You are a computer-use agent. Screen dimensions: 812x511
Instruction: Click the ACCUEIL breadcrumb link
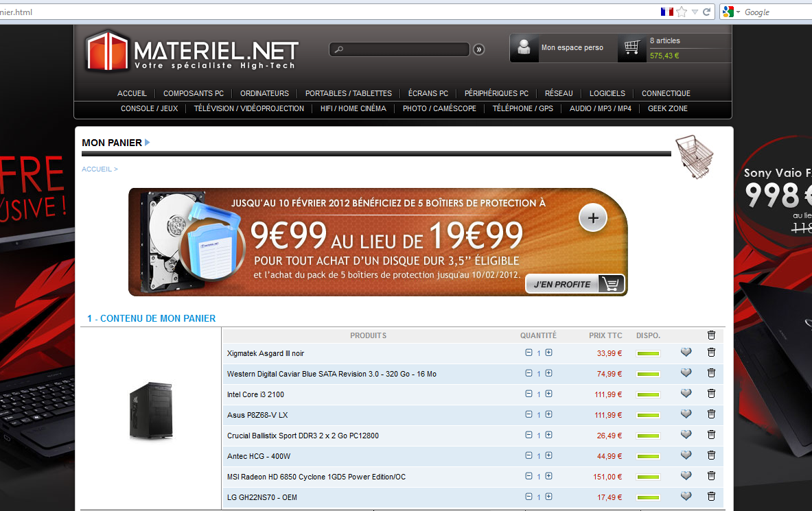97,169
